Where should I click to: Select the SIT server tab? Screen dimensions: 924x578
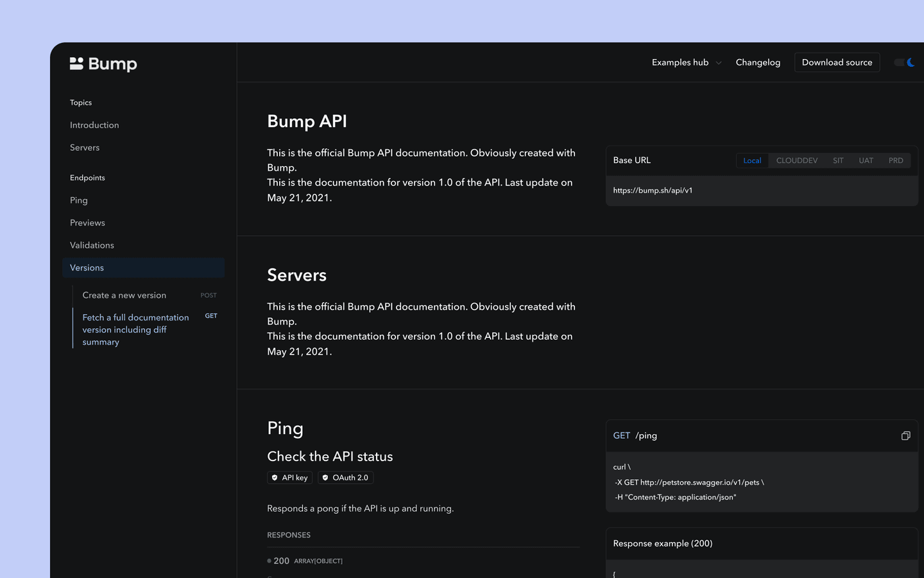click(x=838, y=161)
